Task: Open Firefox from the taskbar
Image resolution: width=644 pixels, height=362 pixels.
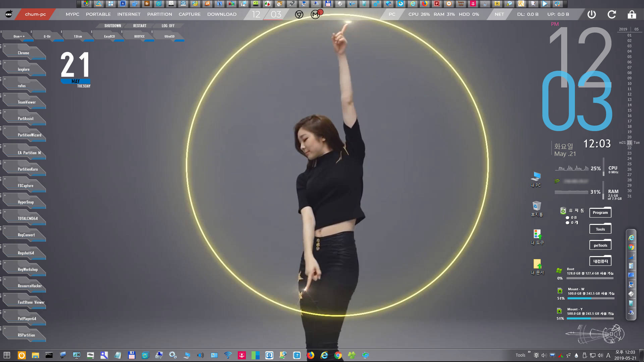Action: pyautogui.click(x=311, y=355)
